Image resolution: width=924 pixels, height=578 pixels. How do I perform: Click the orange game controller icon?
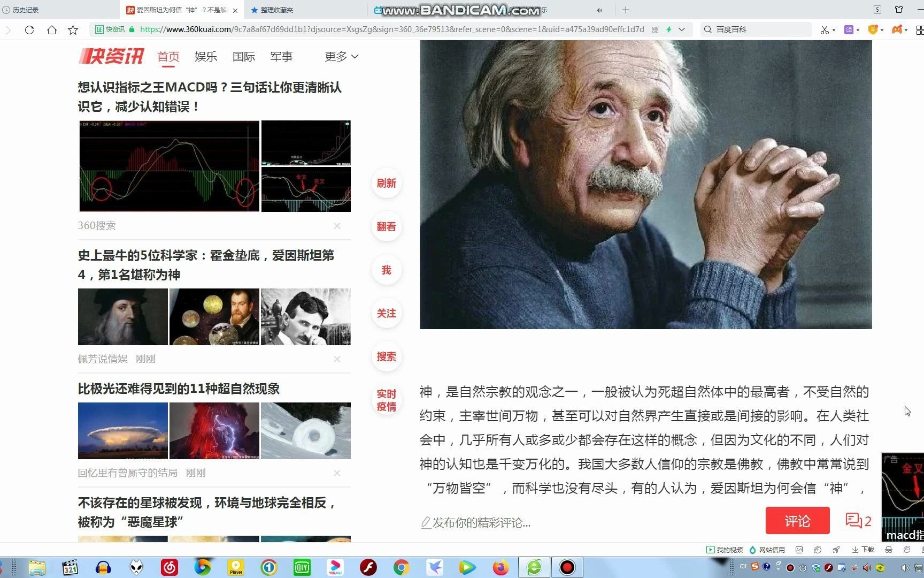coord(897,29)
